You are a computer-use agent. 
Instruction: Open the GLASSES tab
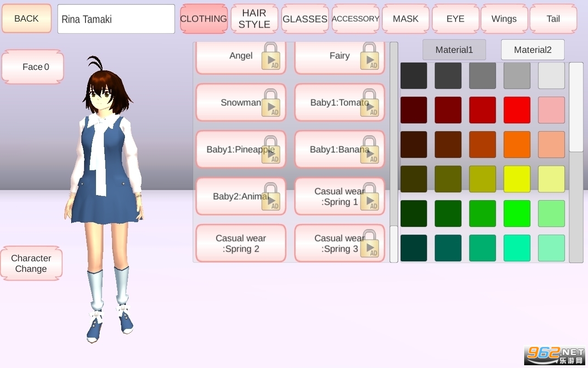point(305,19)
